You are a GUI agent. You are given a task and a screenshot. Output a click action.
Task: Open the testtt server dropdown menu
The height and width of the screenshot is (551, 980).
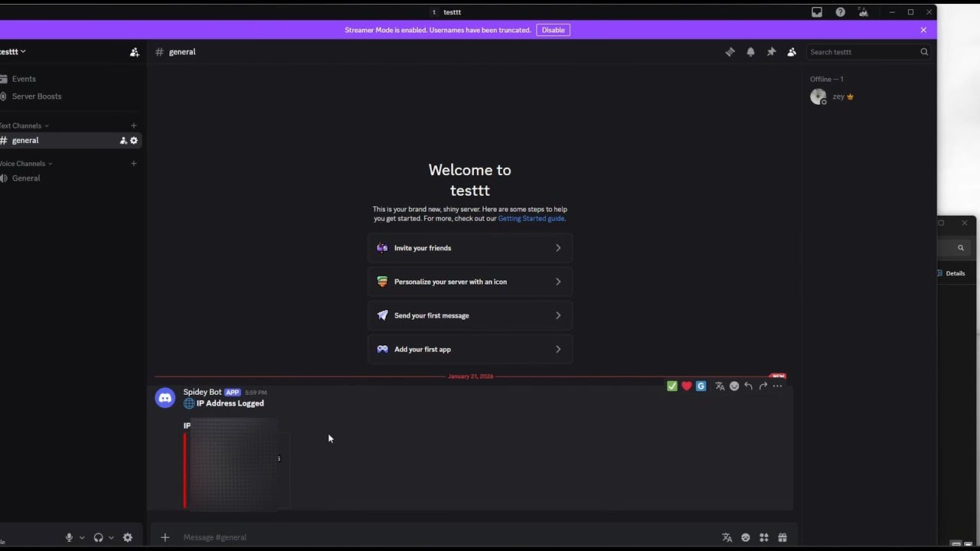pyautogui.click(x=13, y=52)
